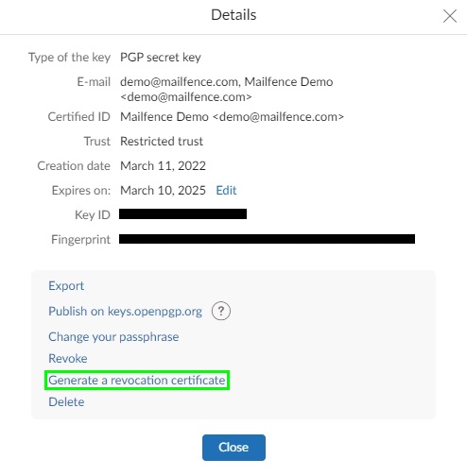
Task: Export the PGP secret key
Action: coord(66,286)
